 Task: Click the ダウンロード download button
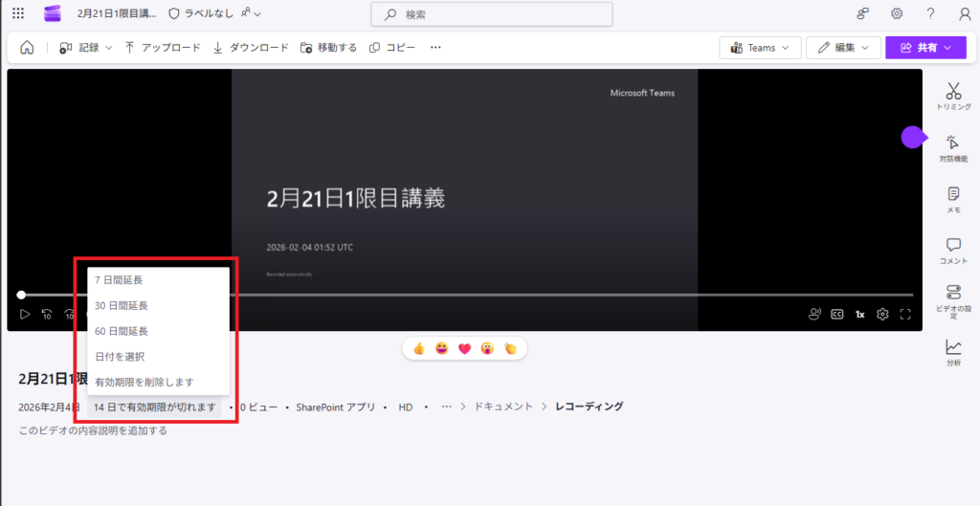pos(251,48)
